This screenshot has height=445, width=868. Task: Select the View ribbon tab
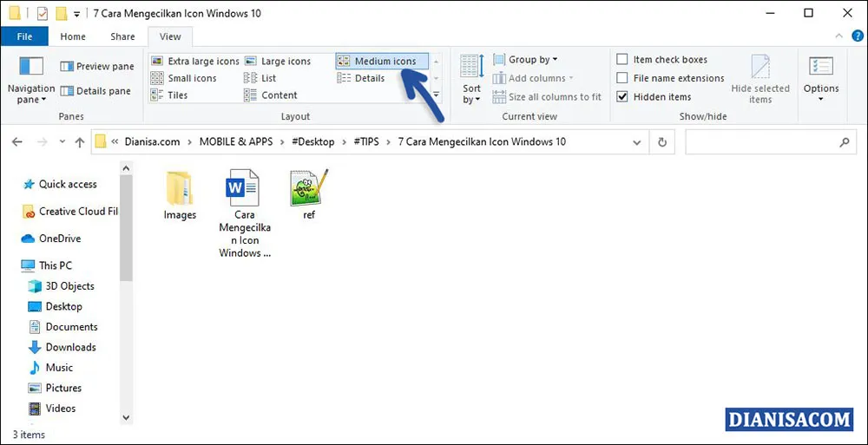click(170, 36)
